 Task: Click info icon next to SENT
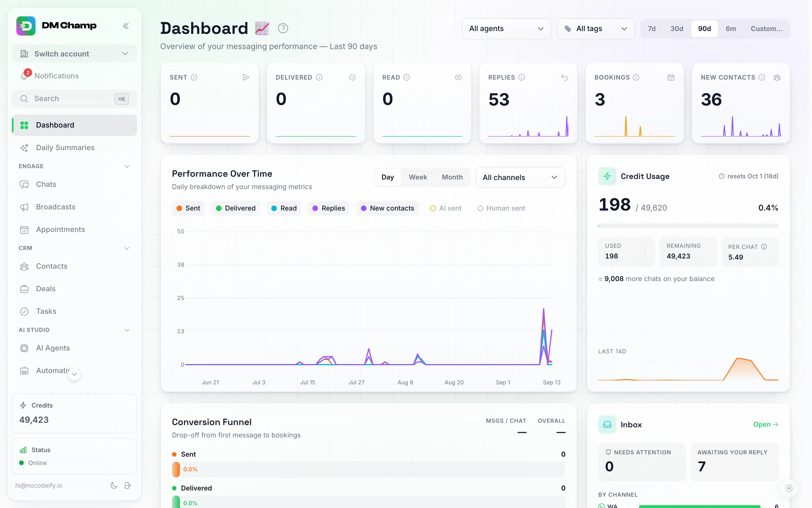click(194, 77)
